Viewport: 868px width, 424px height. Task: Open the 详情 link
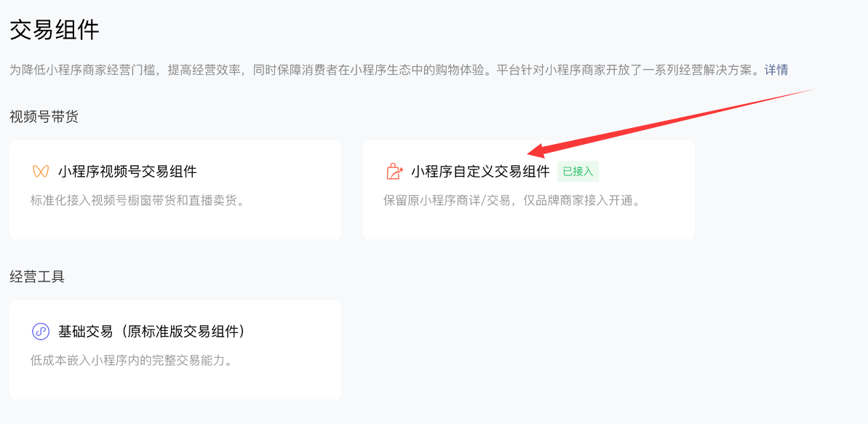tap(776, 71)
